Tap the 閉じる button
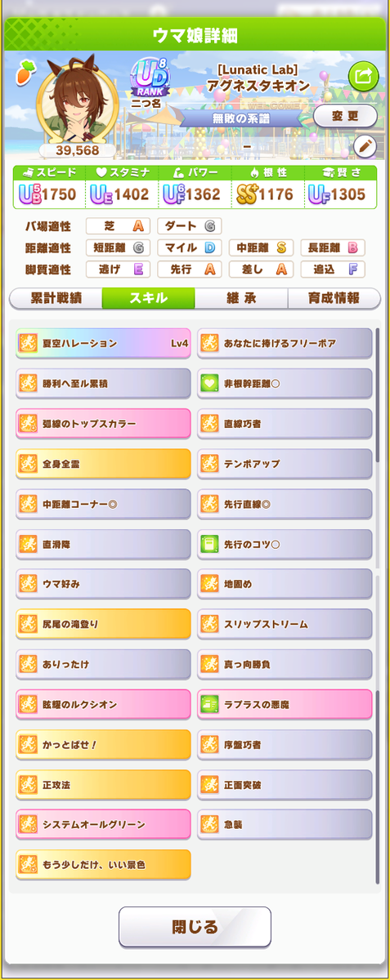This screenshot has width=390, height=980. click(x=195, y=927)
